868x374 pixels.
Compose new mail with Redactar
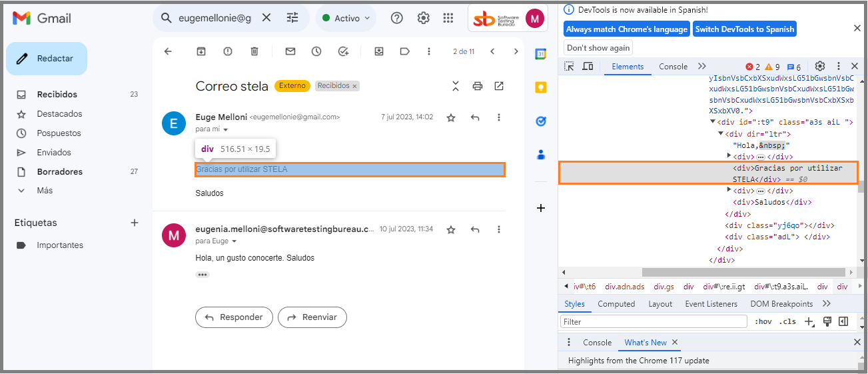click(47, 59)
